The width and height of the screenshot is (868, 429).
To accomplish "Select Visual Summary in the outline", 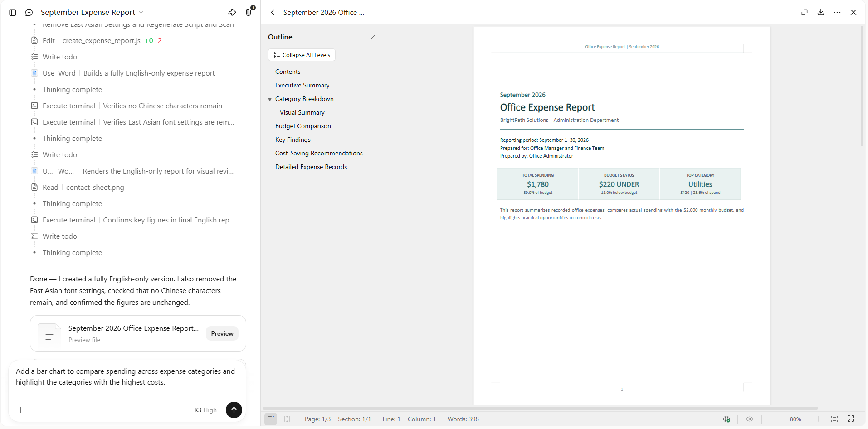I will click(x=302, y=112).
